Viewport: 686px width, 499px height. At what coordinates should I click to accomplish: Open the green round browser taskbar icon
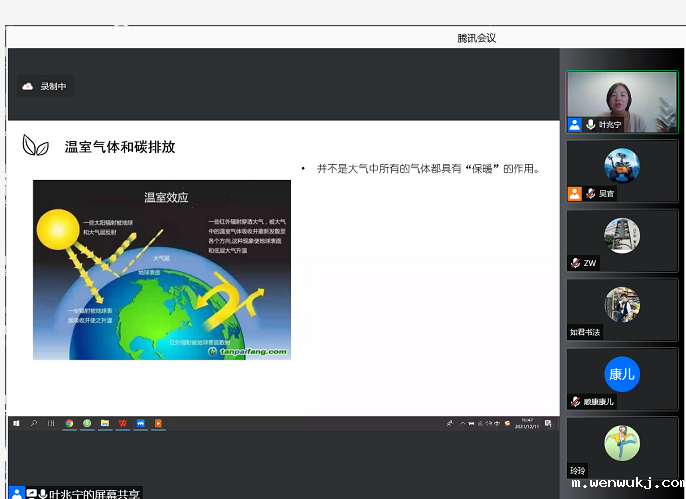[87, 423]
